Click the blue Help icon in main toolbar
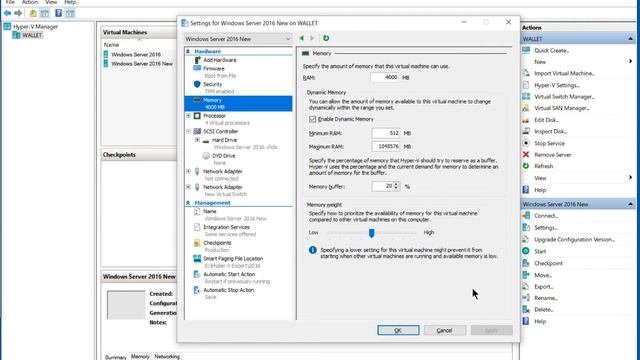The image size is (640, 360). 58,13
